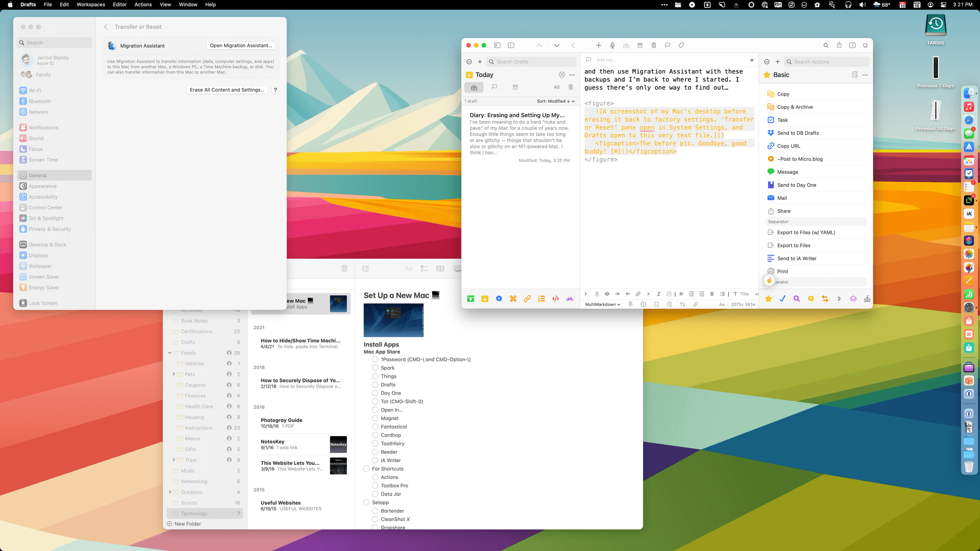Expand the Pets folder in Notes
Viewport: 980px width, 551px height.
(174, 374)
